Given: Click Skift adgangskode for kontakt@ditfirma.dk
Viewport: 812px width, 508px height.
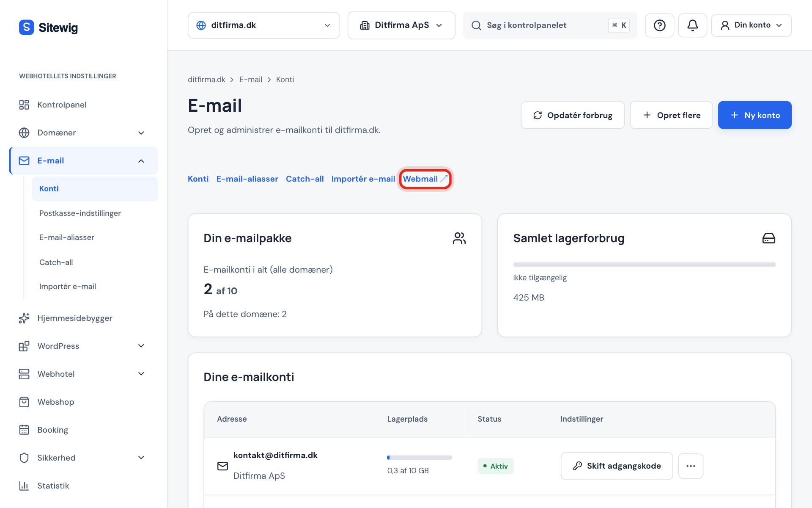Looking at the screenshot, I should coord(617,466).
